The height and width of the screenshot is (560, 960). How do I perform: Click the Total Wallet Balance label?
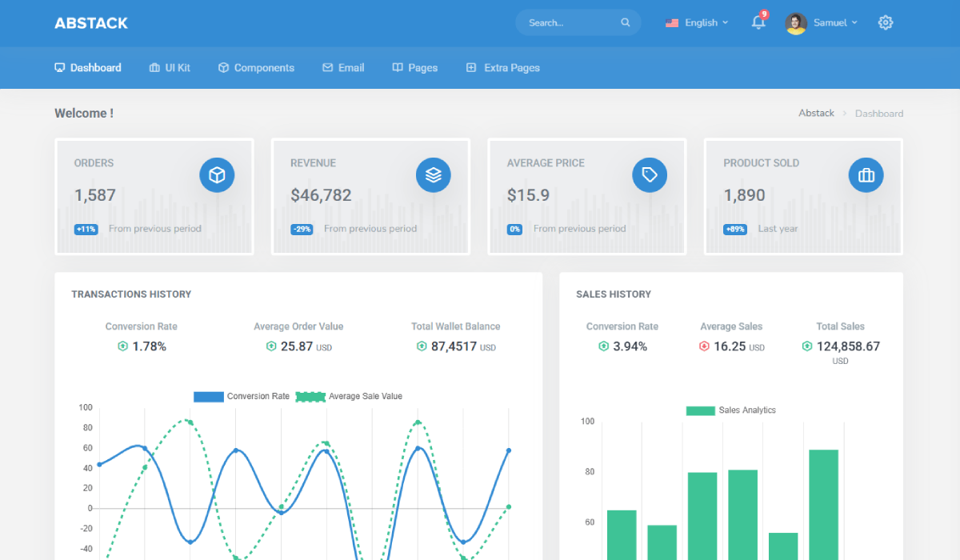[456, 326]
